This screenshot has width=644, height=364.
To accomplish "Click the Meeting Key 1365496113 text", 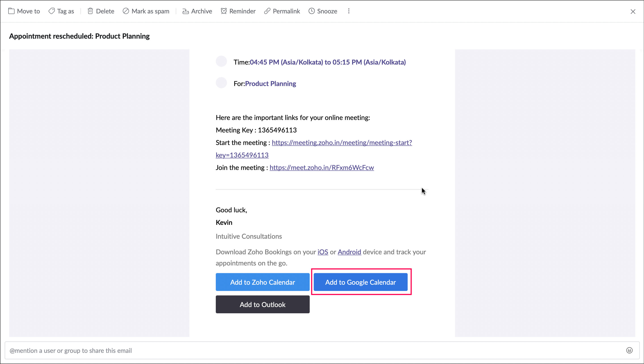I will point(256,130).
